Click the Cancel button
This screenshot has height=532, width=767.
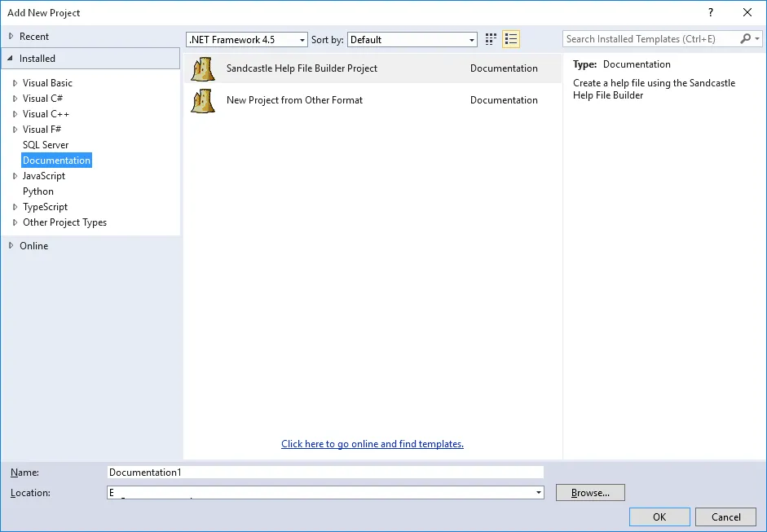click(726, 517)
